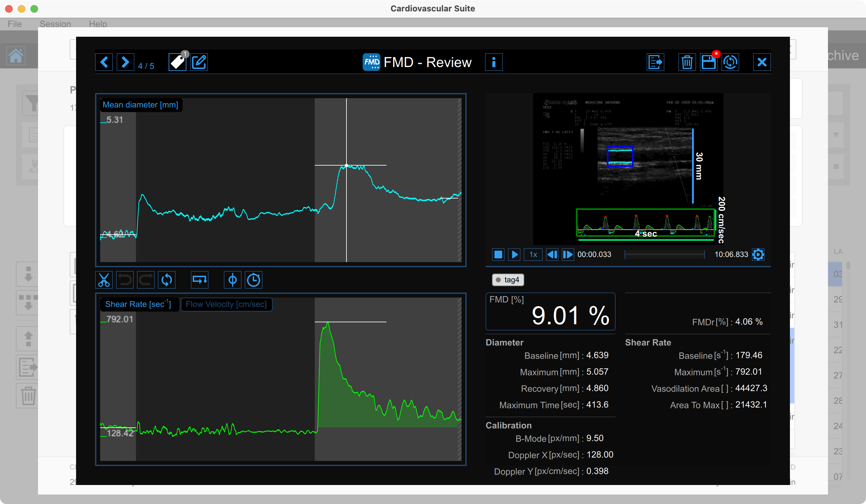Click the clock timing icon
Screen dimensions: 866x504
point(254,280)
